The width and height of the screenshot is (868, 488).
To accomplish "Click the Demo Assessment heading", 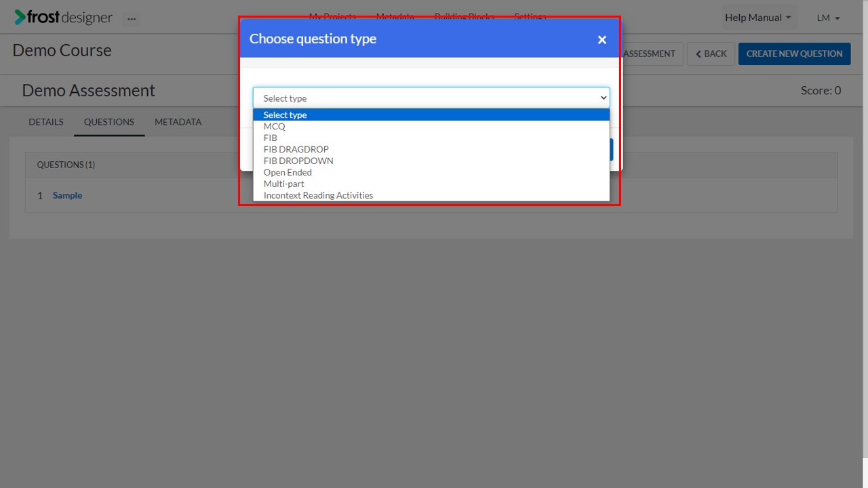I will 89,90.
